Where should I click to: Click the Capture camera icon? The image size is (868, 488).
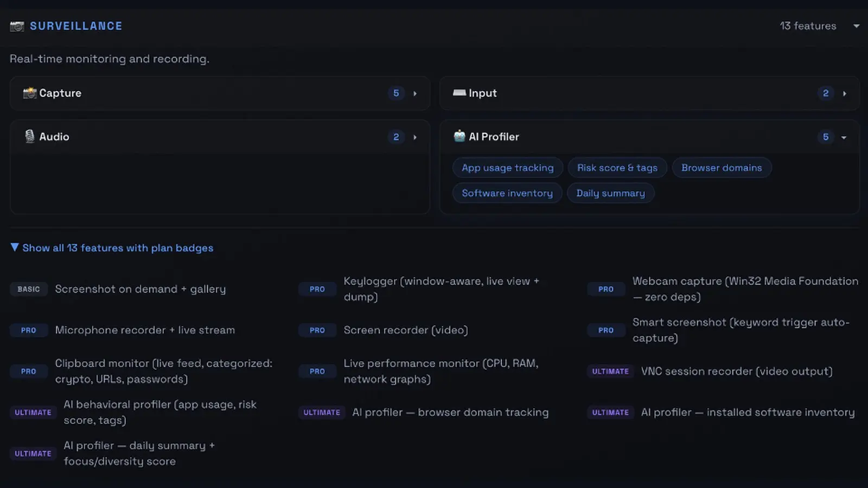click(29, 93)
